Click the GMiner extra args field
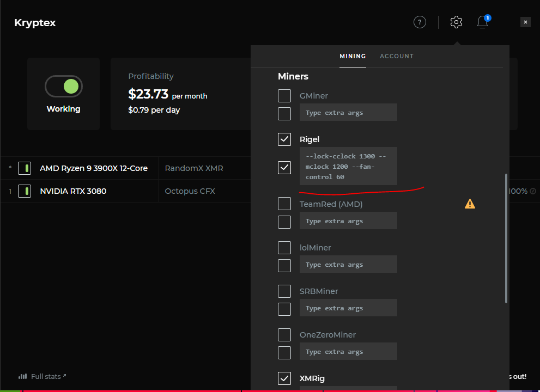The width and height of the screenshot is (540, 392). (348, 112)
